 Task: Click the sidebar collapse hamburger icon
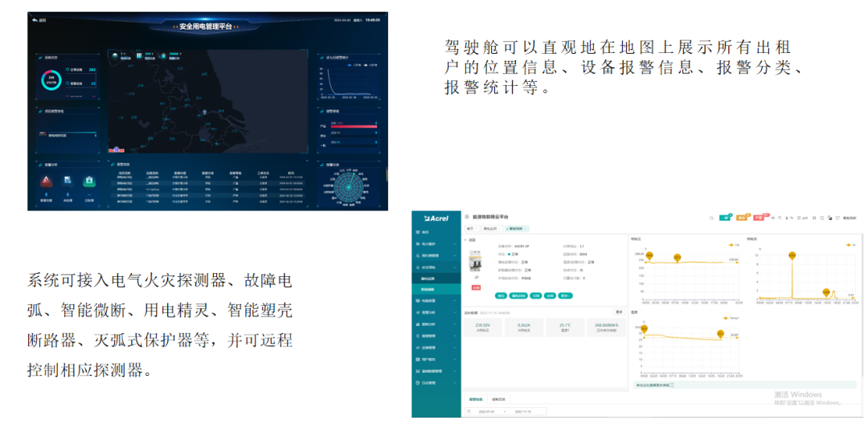[x=467, y=217]
